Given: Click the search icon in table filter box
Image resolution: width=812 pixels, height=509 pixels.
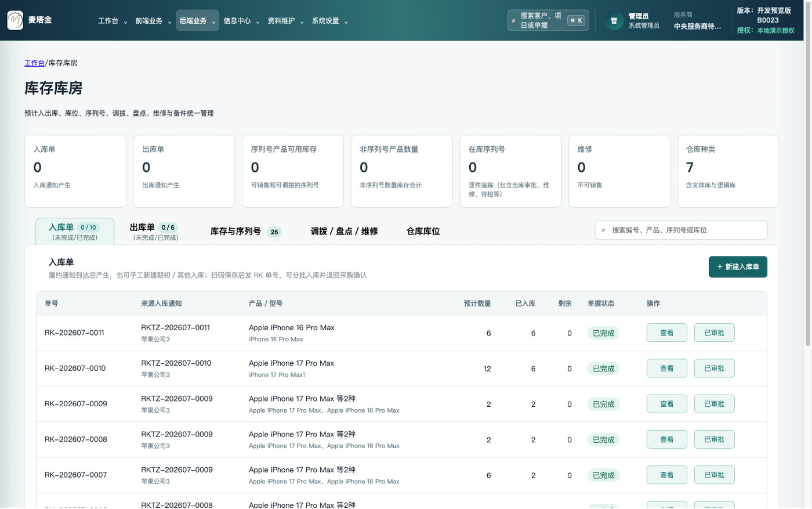Looking at the screenshot, I should tap(603, 230).
